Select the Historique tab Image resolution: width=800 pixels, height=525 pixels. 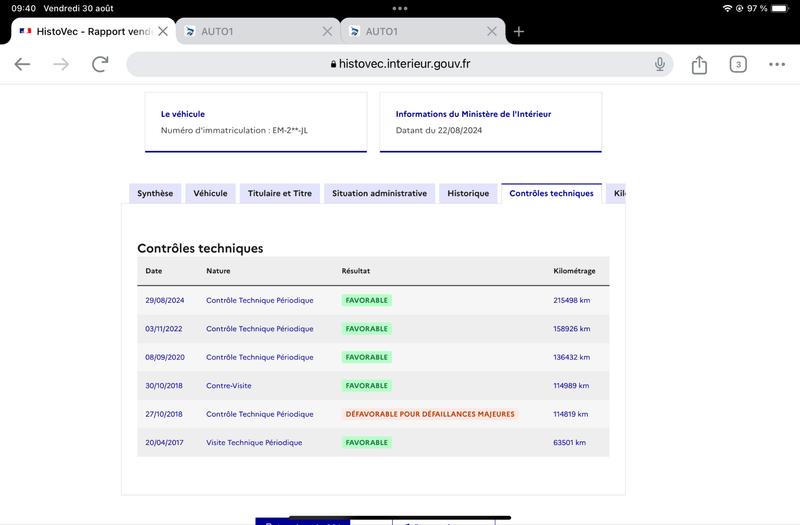click(468, 193)
